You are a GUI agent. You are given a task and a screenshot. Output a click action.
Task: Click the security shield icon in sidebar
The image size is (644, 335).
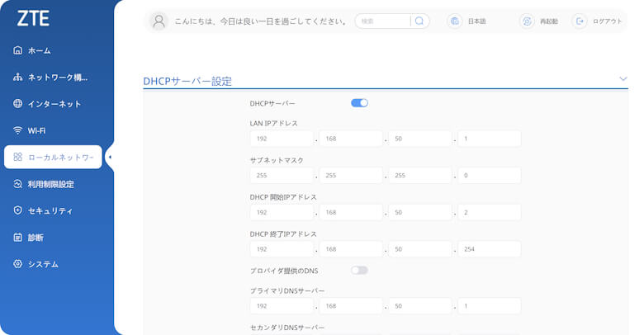click(17, 210)
